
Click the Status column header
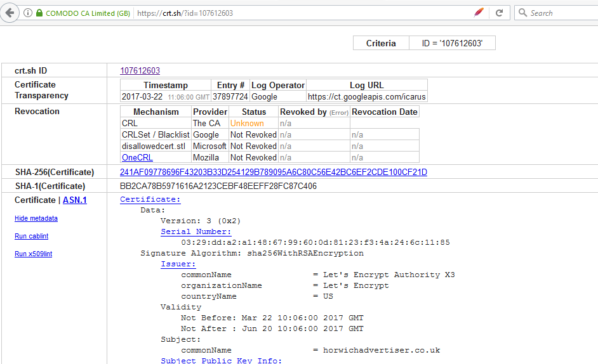[x=254, y=112]
